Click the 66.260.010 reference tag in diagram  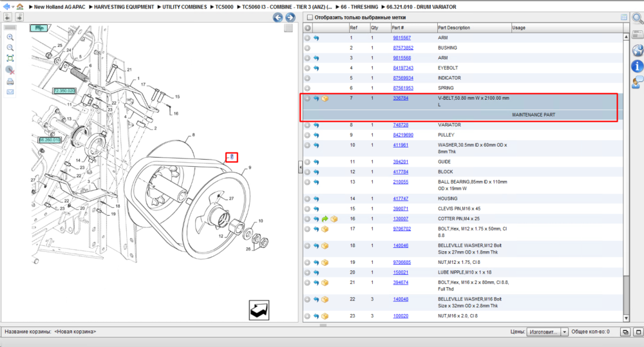pos(50,140)
